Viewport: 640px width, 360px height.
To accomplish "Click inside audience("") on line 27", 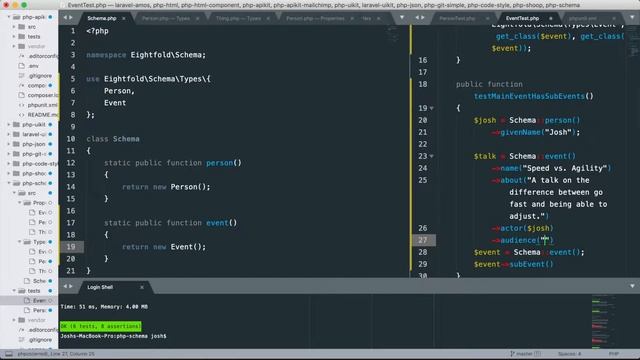I will click(x=546, y=240).
